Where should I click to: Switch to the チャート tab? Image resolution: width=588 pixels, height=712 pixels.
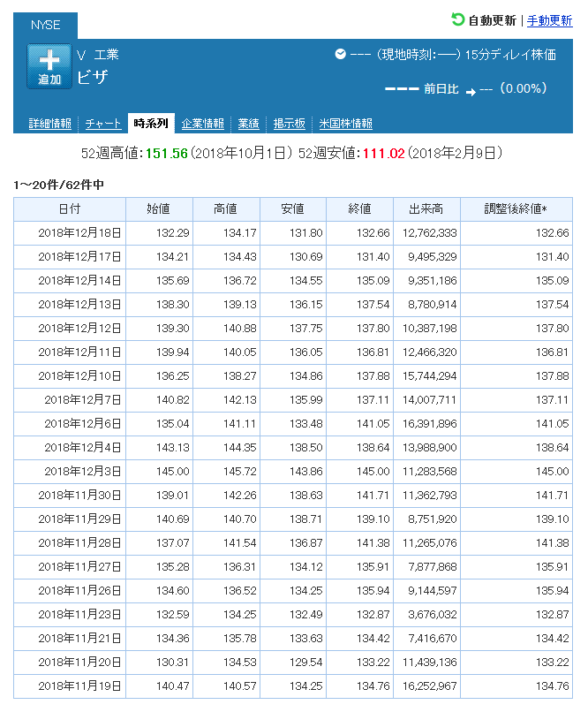[x=103, y=124]
